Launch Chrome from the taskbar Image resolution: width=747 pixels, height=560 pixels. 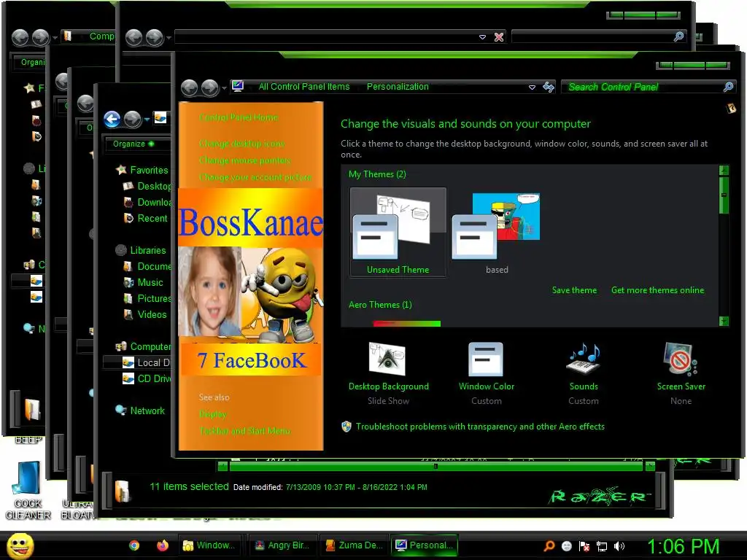[134, 545]
